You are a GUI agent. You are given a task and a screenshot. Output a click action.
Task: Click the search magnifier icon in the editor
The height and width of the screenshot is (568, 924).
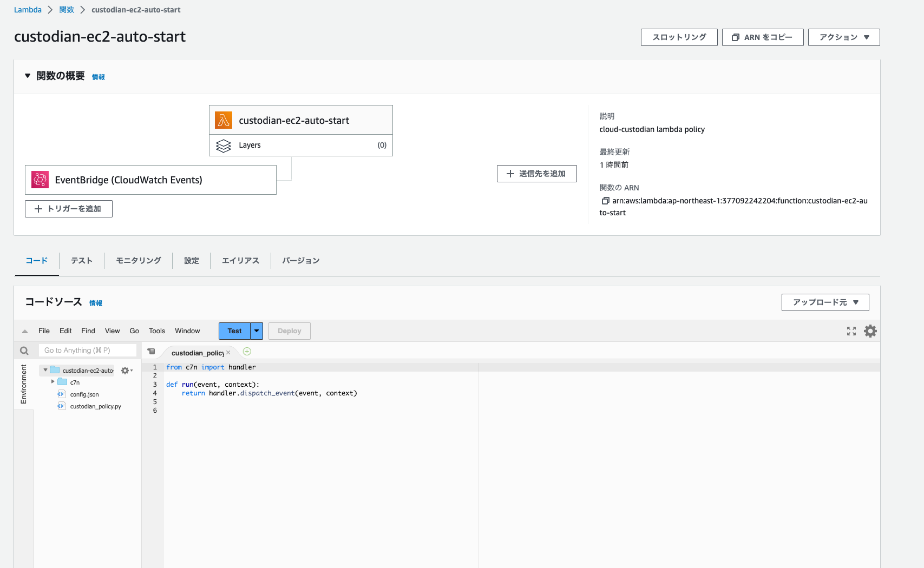(x=24, y=351)
